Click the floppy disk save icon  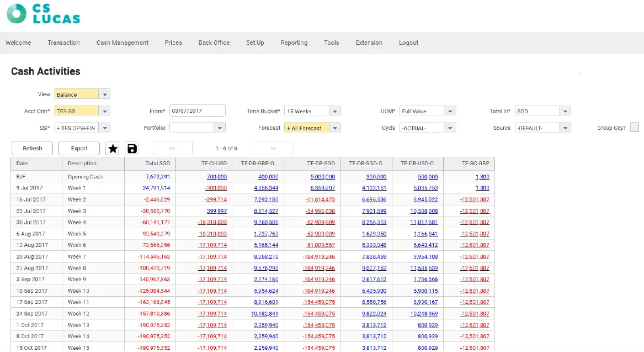pos(132,149)
